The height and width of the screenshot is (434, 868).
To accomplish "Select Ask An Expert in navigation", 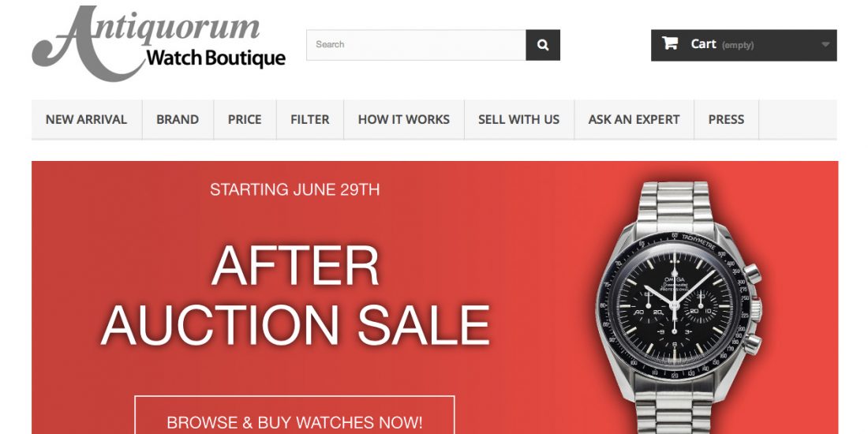I will tap(634, 120).
